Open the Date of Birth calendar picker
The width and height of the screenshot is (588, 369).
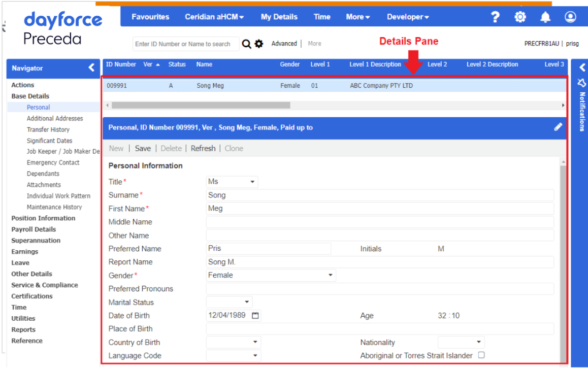pos(255,316)
